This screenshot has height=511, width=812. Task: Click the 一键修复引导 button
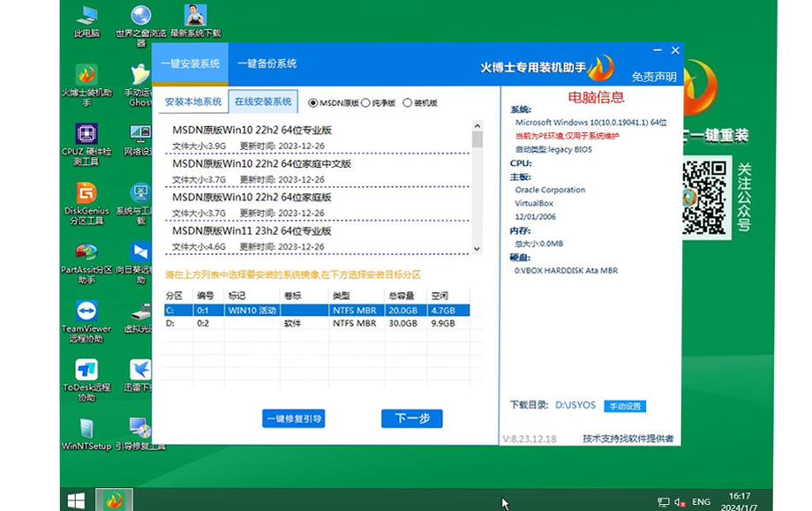(x=294, y=418)
